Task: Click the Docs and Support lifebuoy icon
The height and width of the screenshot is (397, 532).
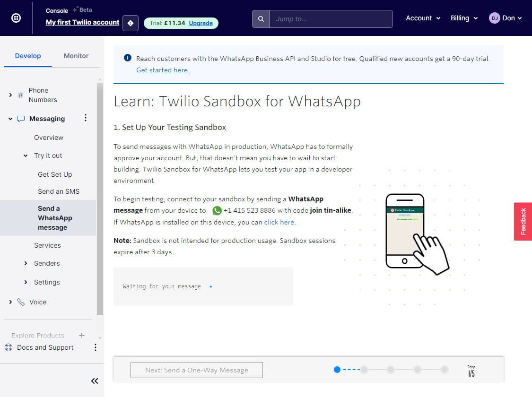Action: [x=9, y=347]
